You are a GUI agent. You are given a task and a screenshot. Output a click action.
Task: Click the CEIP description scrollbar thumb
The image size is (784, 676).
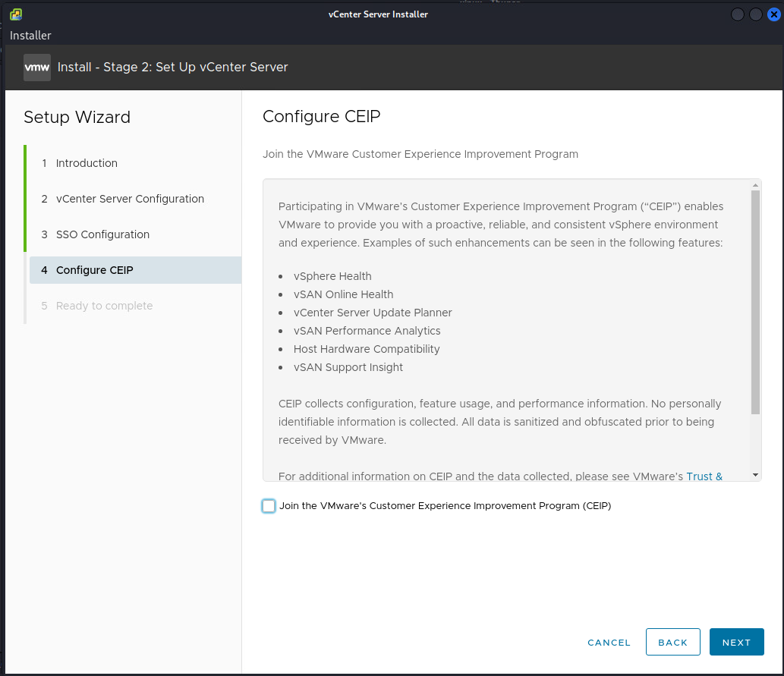pos(755,302)
